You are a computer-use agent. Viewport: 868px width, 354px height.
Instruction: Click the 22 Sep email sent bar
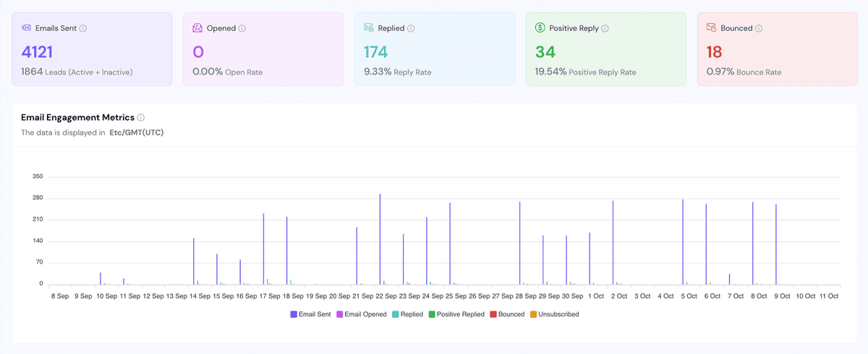click(380, 239)
